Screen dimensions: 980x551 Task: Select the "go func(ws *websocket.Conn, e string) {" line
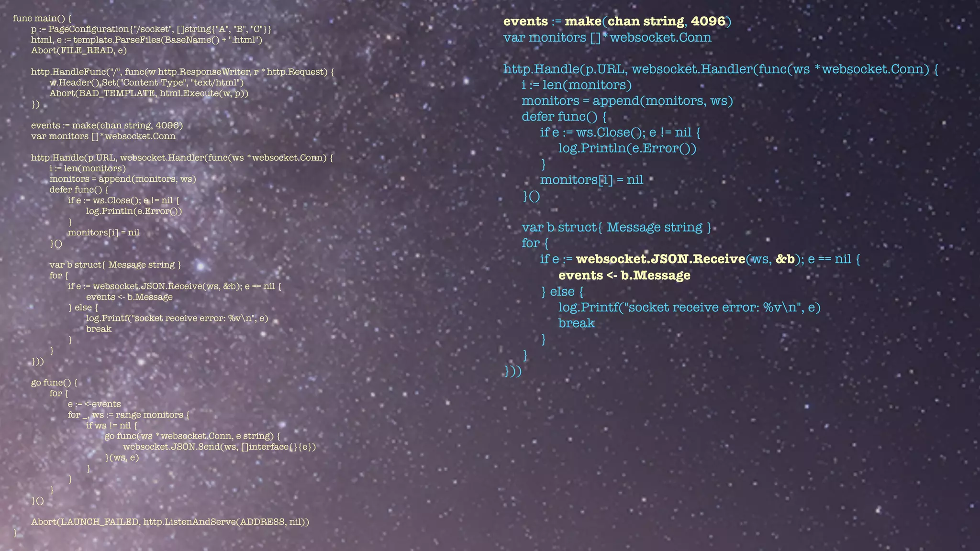pos(192,436)
